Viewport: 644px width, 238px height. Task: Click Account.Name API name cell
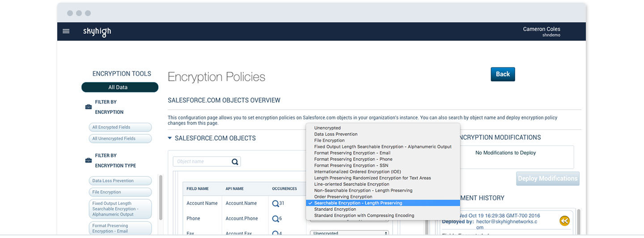241,203
